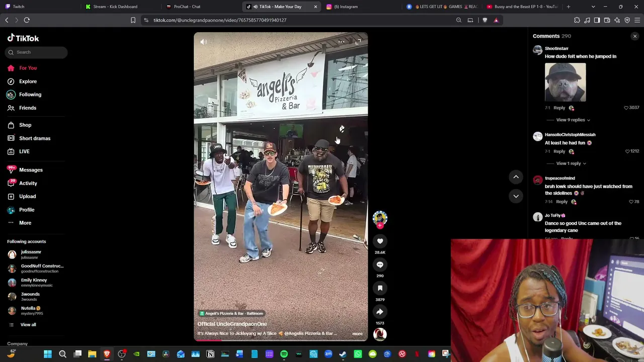
Task: Open the tab search dropdown arrow
Action: 593,7
